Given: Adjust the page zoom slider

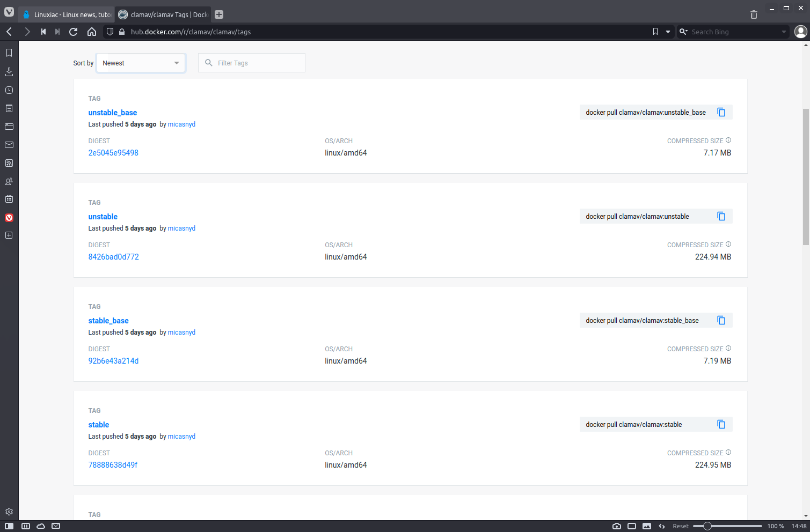Looking at the screenshot, I should [x=727, y=526].
